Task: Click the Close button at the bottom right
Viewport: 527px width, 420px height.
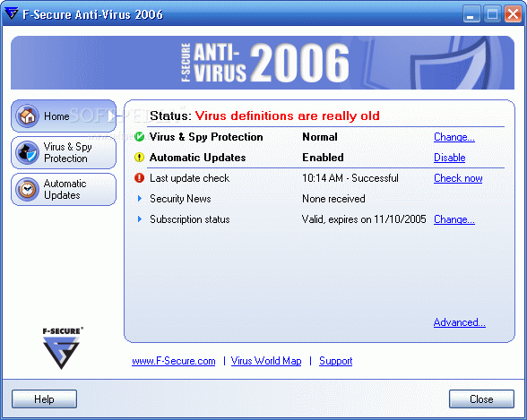Action: pyautogui.click(x=481, y=399)
